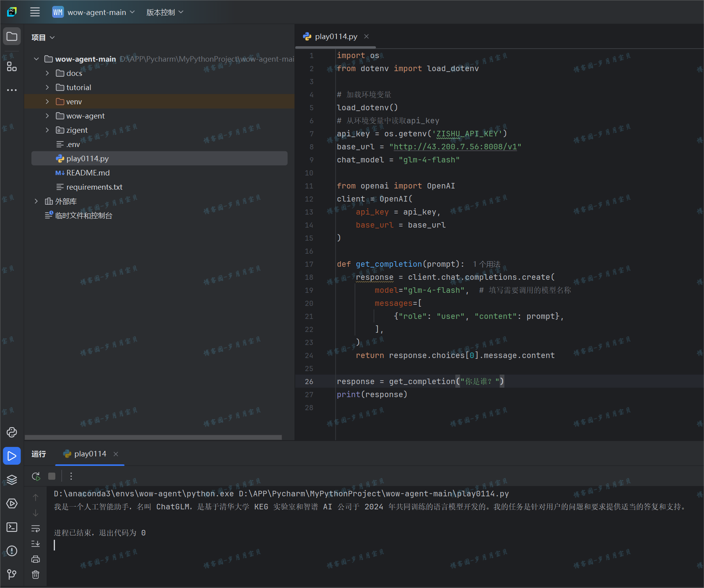Toggle the Project tool window folder icon
Screen dimensions: 704x588
click(x=12, y=37)
